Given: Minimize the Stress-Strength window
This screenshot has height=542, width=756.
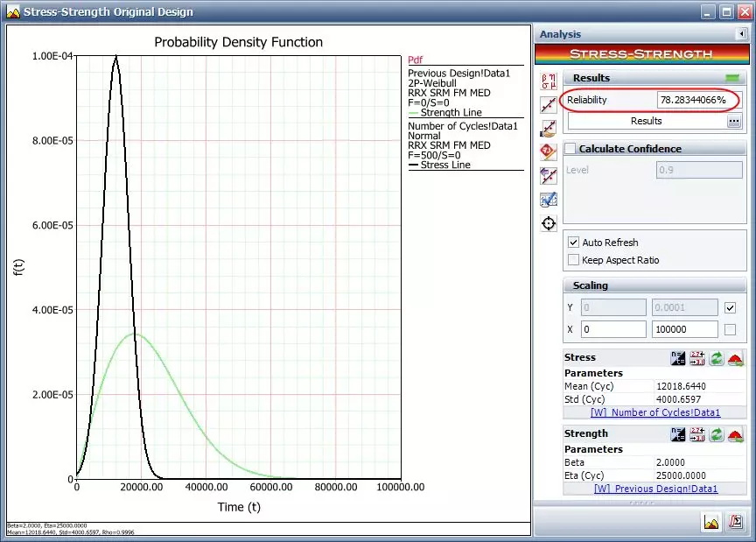Looking at the screenshot, I should [x=707, y=12].
